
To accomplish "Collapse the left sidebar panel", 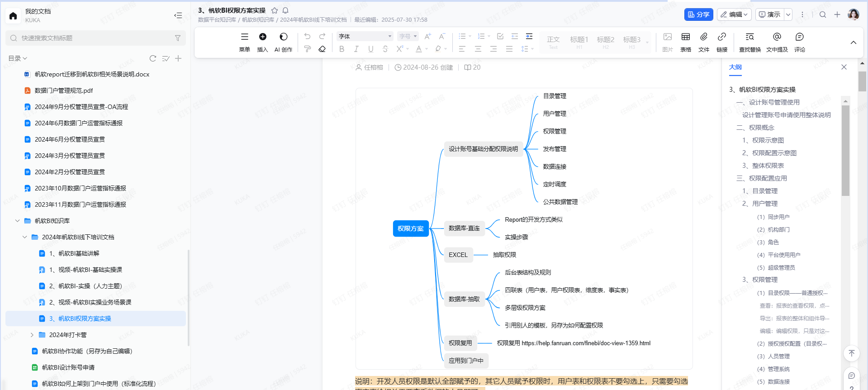I will (178, 15).
